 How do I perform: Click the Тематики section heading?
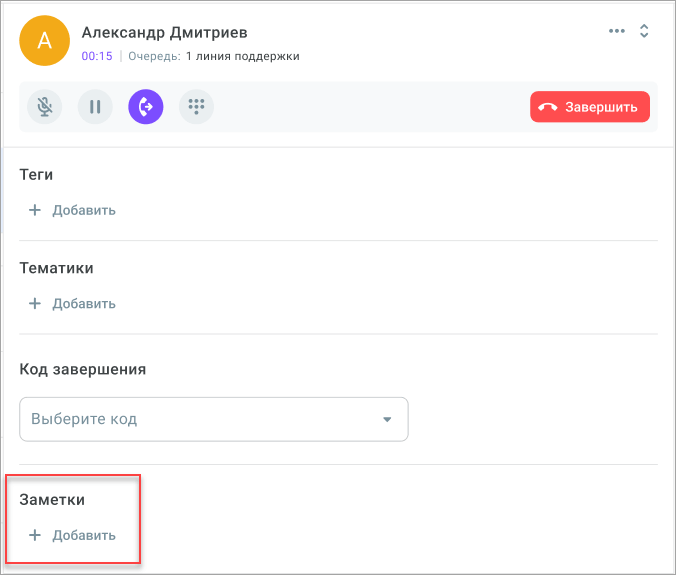point(56,268)
